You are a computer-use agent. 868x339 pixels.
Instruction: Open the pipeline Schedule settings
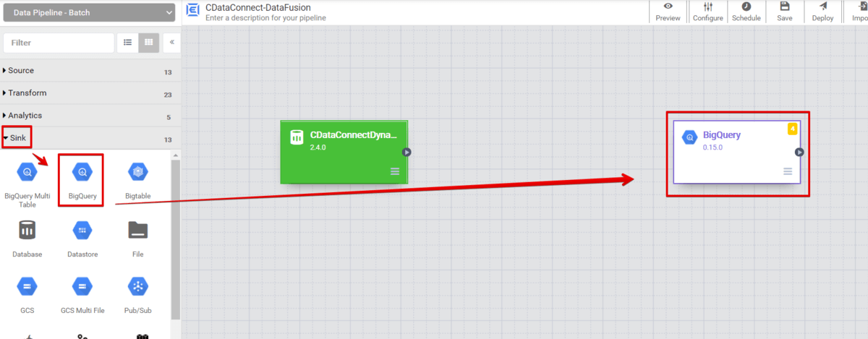[x=746, y=12]
